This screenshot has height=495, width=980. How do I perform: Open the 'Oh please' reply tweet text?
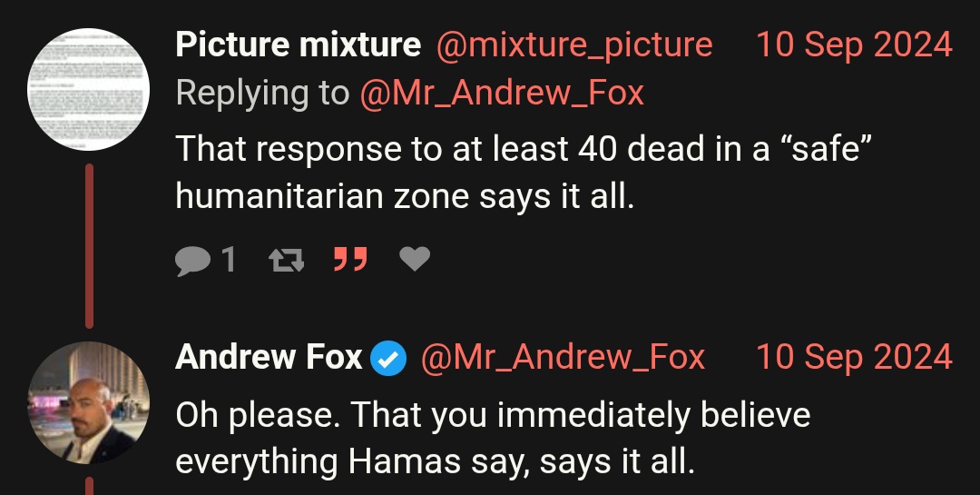pos(493,439)
